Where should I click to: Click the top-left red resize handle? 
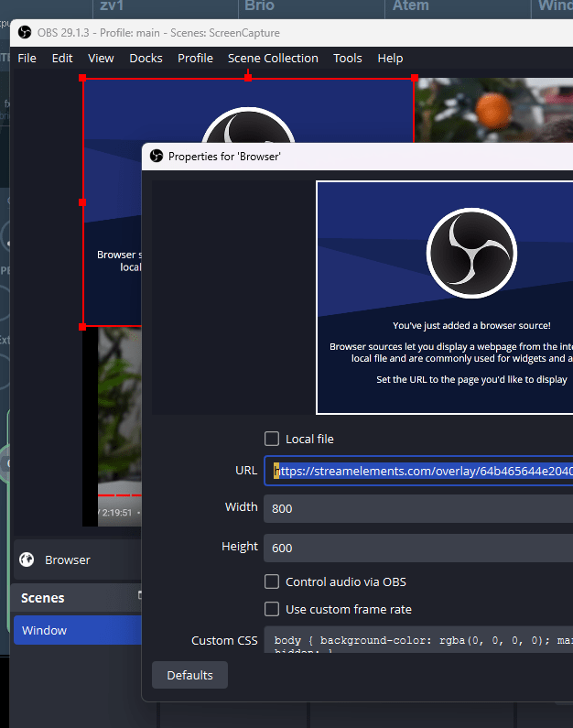tap(82, 78)
